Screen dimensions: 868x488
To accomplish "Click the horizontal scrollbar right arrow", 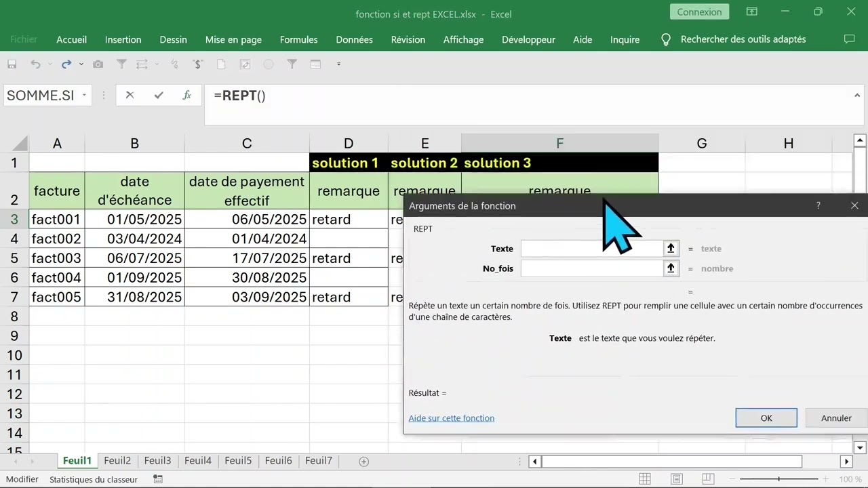I will point(846,462).
